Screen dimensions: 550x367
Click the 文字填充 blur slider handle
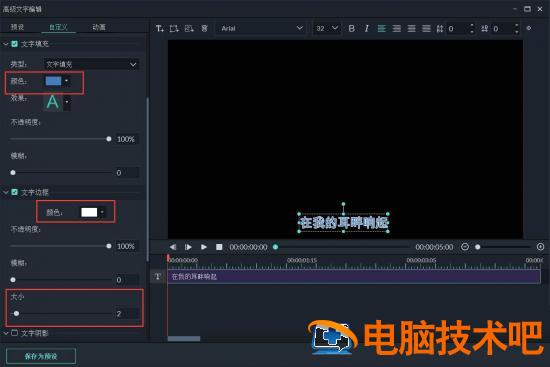click(x=13, y=173)
